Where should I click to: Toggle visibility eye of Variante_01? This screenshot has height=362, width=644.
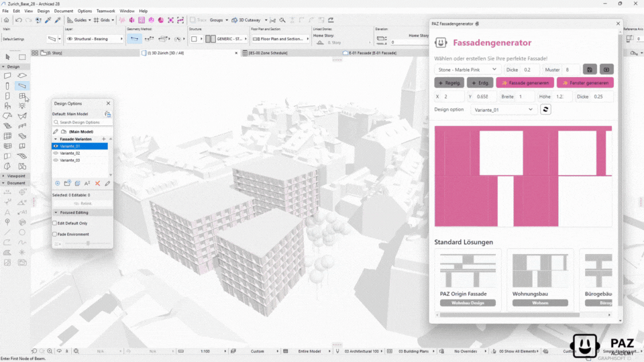[56, 146]
